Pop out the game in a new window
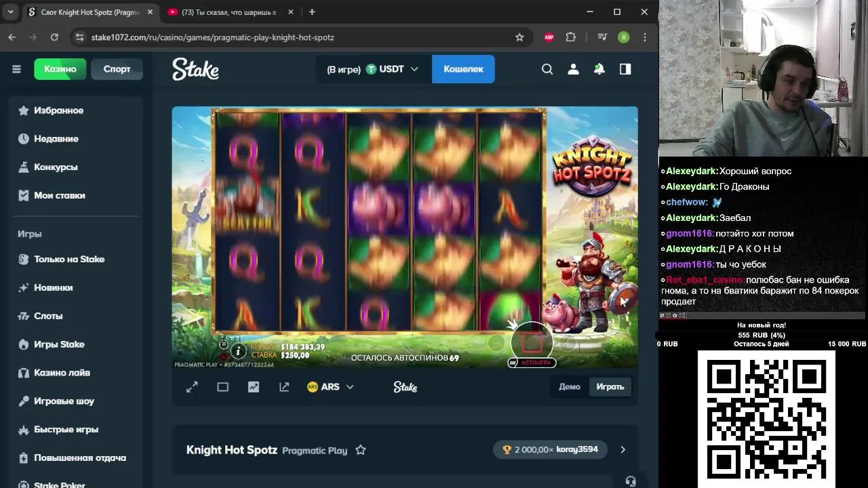 pyautogui.click(x=284, y=387)
